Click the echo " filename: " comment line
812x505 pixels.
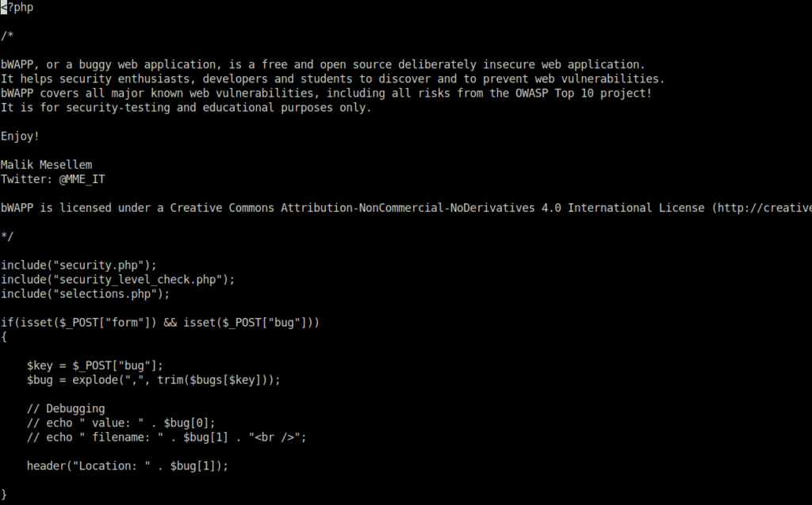(167, 438)
